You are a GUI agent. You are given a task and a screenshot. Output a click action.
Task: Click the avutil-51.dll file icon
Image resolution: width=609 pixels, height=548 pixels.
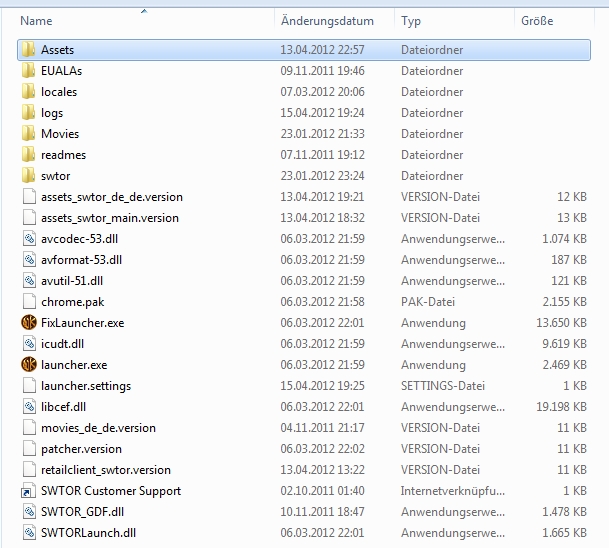29,280
